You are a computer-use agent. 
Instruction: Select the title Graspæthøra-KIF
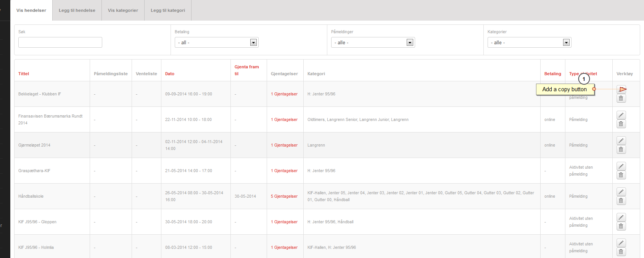(34, 171)
